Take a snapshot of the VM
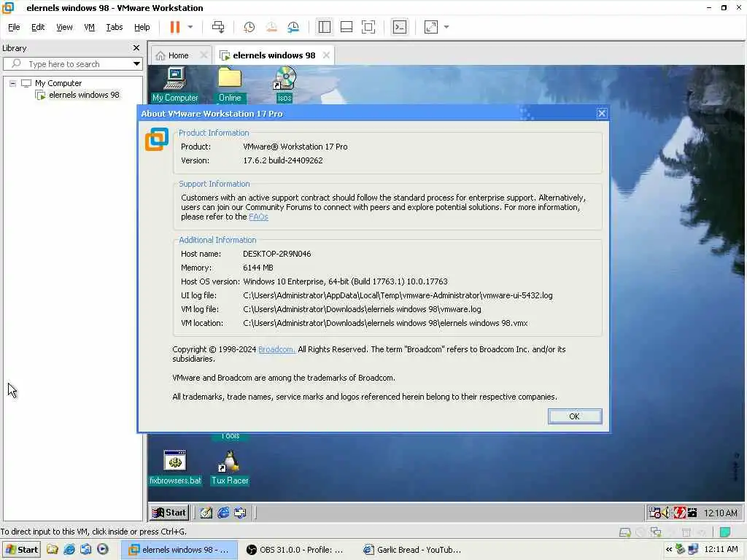Viewport: 747px width, 560px height. coord(249,27)
